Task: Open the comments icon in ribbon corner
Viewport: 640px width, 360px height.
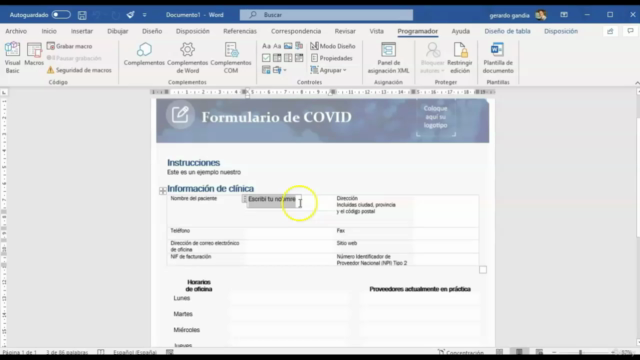Action: (x=630, y=31)
